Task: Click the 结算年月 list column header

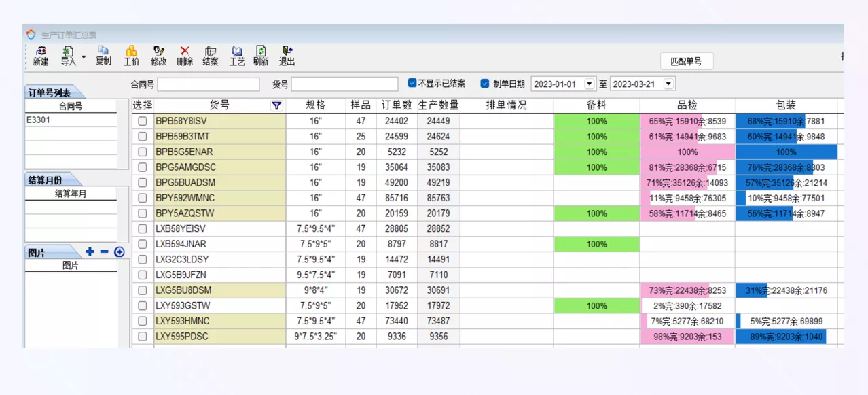Action: [71, 193]
